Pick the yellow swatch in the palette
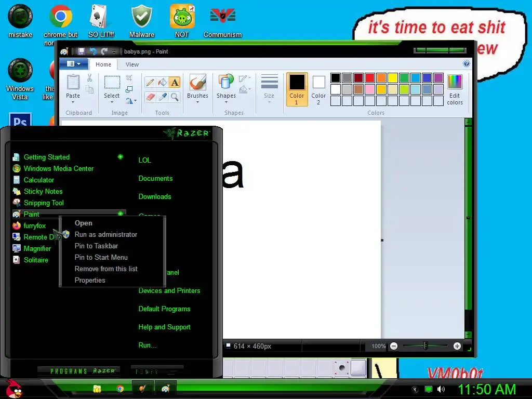Viewport: 532px width, 399px height. pyautogui.click(x=393, y=78)
